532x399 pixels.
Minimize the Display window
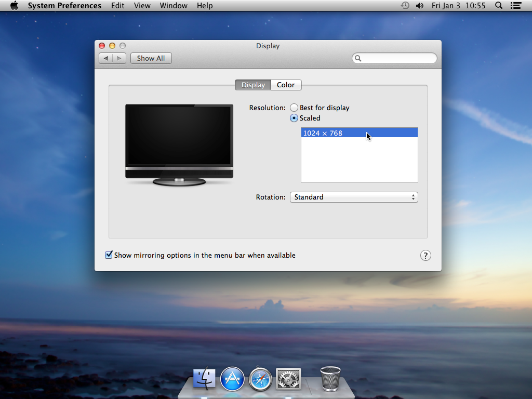[112, 46]
